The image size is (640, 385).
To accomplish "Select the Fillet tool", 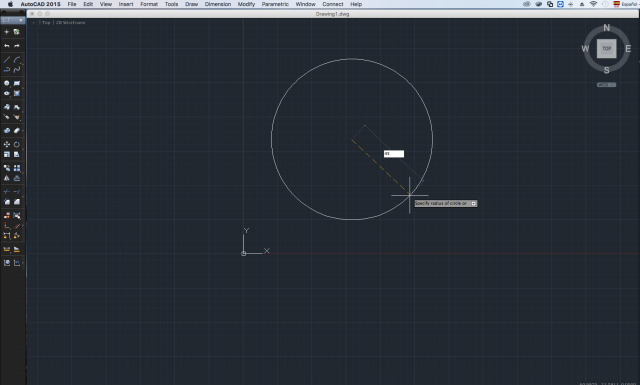I will point(7,202).
